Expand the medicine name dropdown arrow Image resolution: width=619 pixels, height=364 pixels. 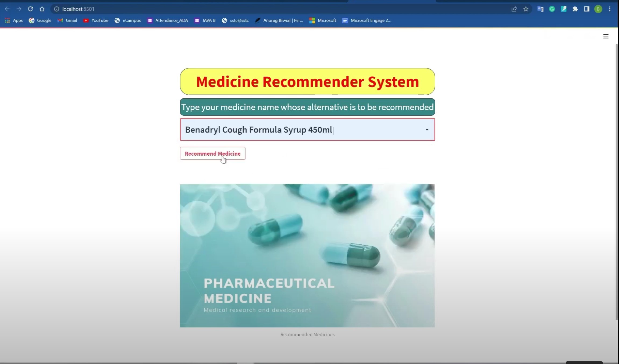(427, 130)
